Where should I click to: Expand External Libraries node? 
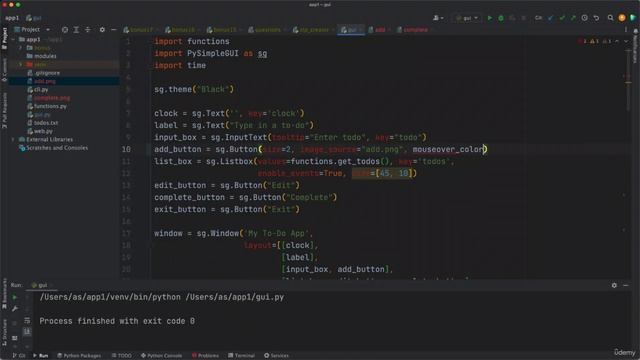[13, 140]
